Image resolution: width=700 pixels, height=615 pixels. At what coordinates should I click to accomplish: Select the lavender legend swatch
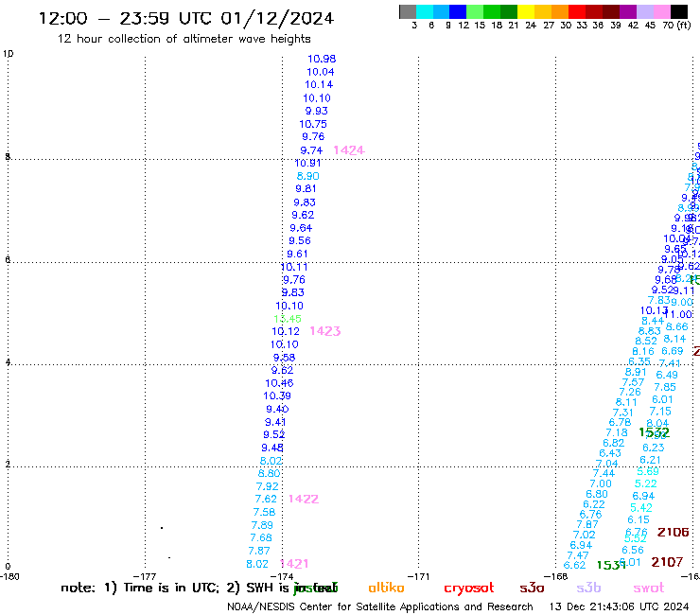pos(644,11)
